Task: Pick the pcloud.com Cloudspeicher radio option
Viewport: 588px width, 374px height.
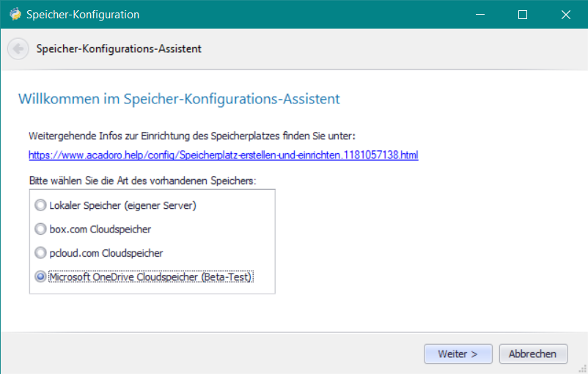Action: 40,253
